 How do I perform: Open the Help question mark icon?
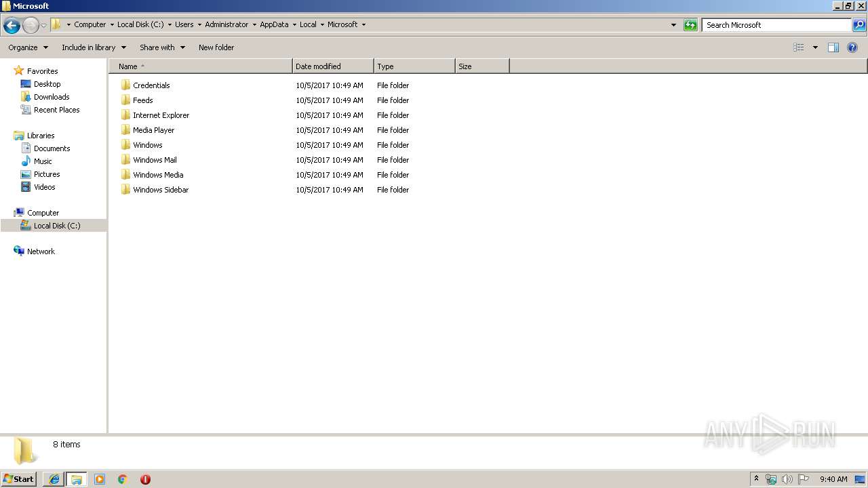click(x=852, y=47)
